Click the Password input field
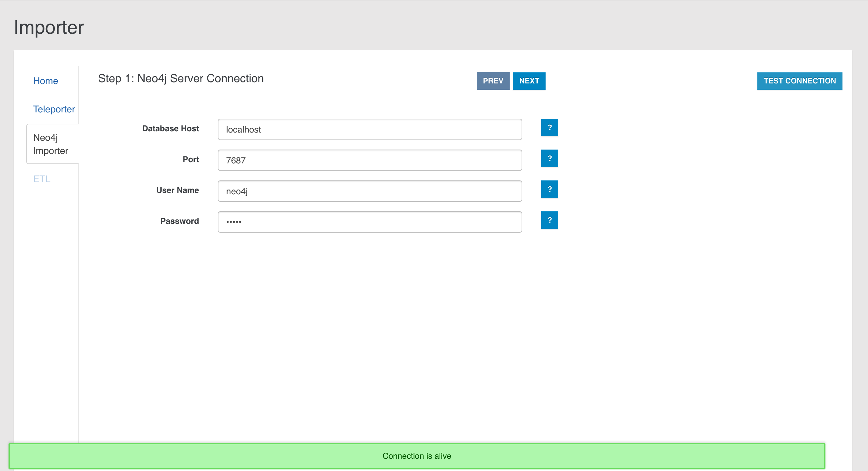 tap(370, 222)
